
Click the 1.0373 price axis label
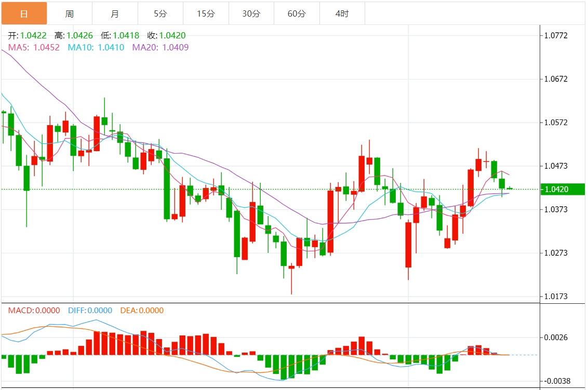pos(556,209)
